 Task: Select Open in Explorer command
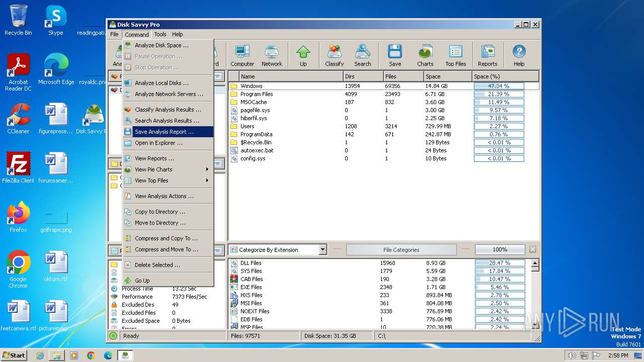click(168, 143)
